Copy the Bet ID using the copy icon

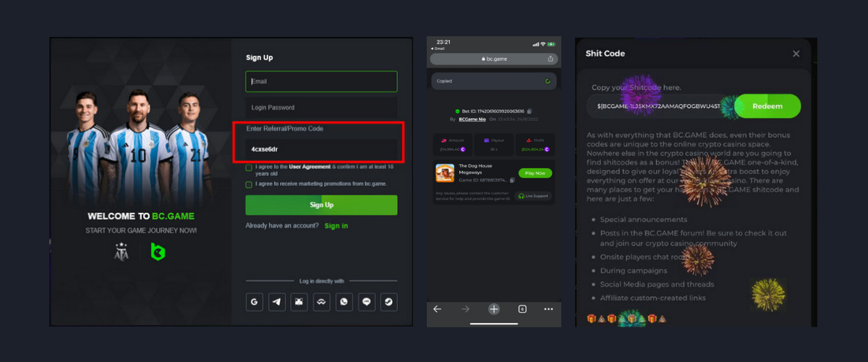coord(529,111)
